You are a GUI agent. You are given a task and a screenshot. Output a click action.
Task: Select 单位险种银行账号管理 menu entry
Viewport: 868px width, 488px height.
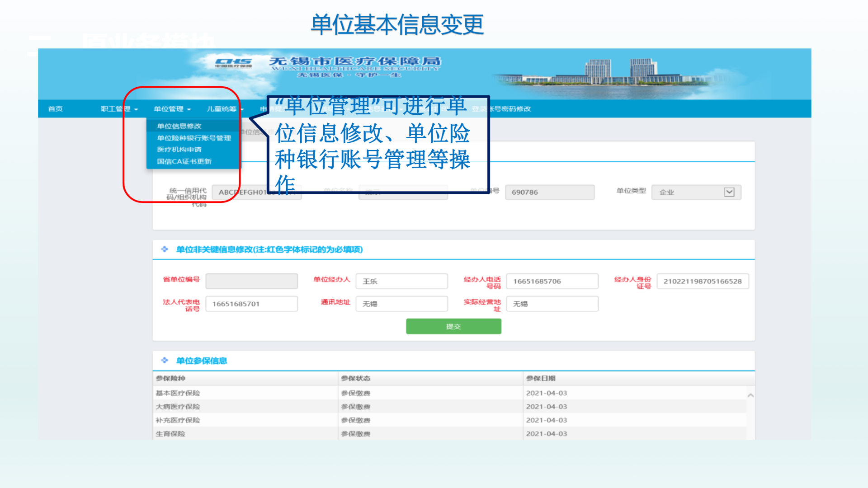click(x=194, y=138)
